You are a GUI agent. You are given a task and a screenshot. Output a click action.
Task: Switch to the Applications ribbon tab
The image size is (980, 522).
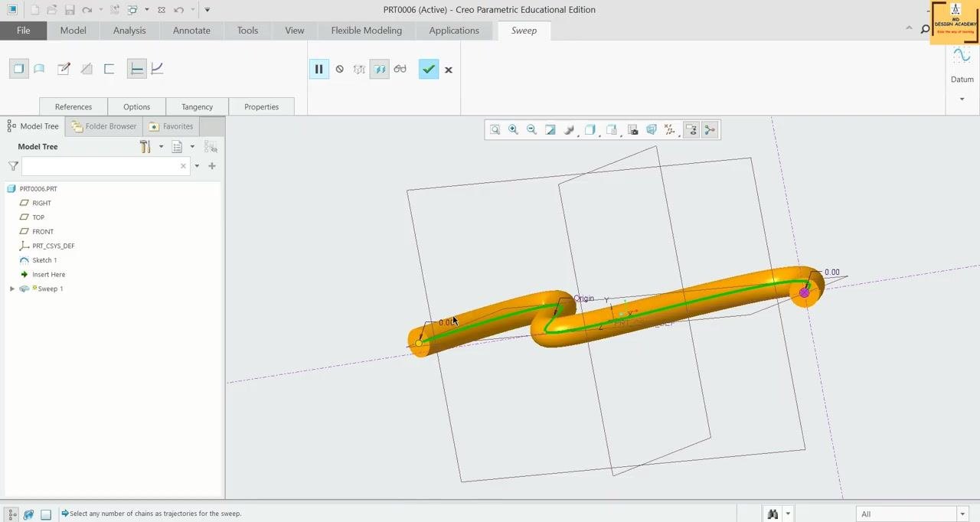tap(454, 31)
